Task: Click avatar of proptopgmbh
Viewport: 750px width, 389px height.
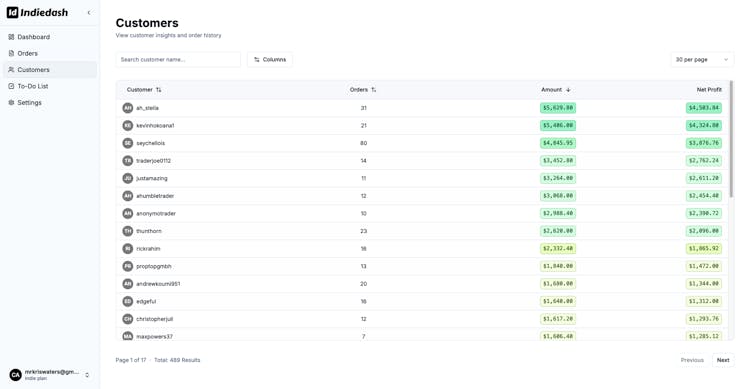Action: point(128,266)
